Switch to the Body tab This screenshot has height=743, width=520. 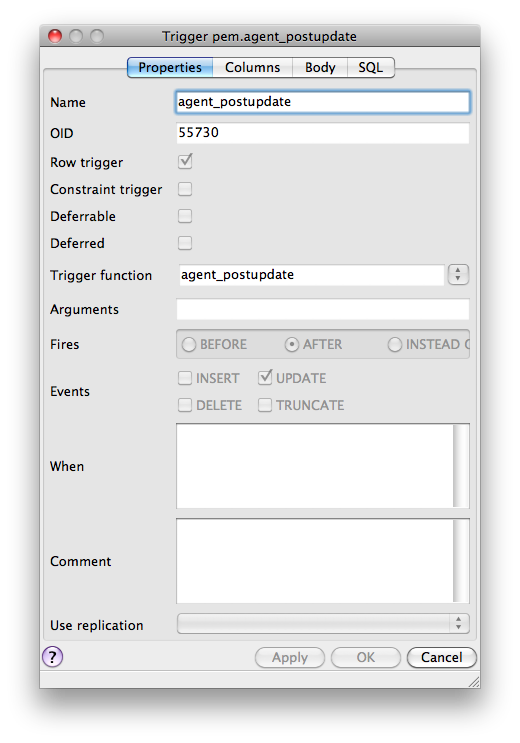(320, 68)
